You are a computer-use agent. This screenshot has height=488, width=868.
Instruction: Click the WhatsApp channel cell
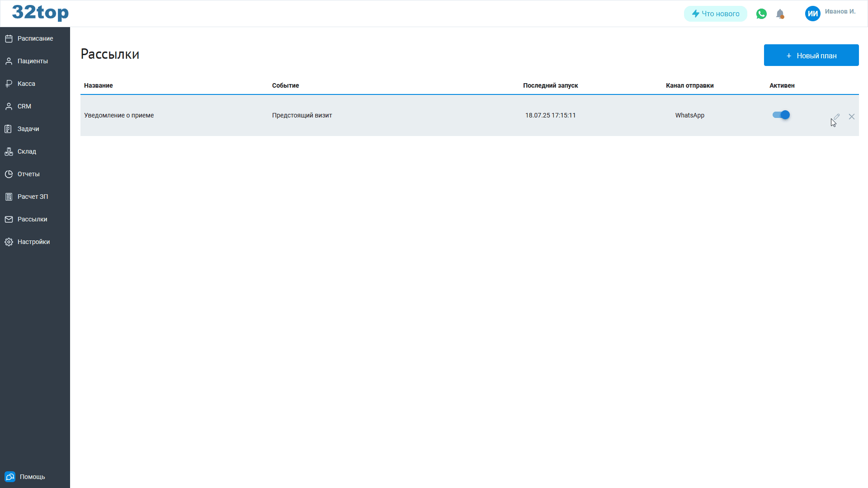689,115
